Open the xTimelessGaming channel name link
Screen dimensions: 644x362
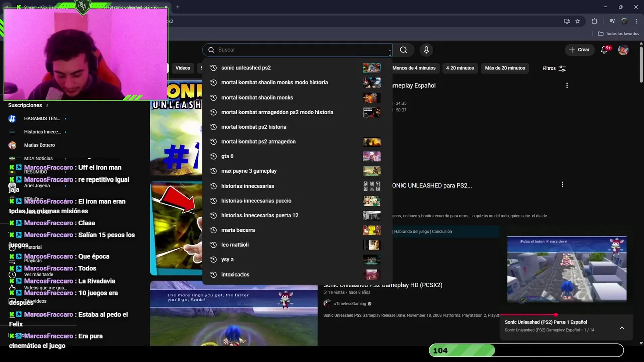tap(350, 304)
